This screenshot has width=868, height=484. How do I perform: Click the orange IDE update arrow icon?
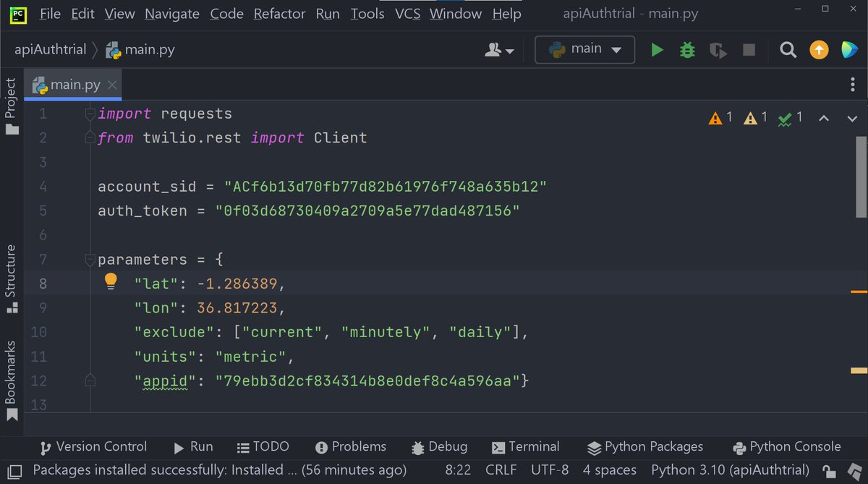[x=819, y=50]
